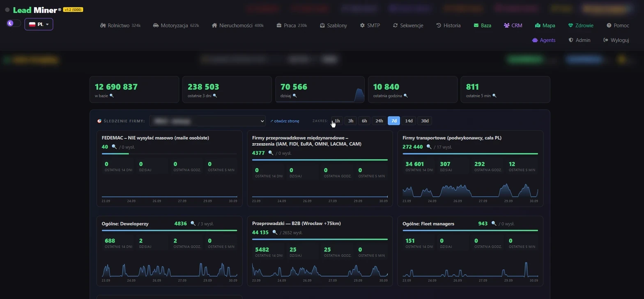
Task: Open the Baza menu item
Action: (x=482, y=25)
